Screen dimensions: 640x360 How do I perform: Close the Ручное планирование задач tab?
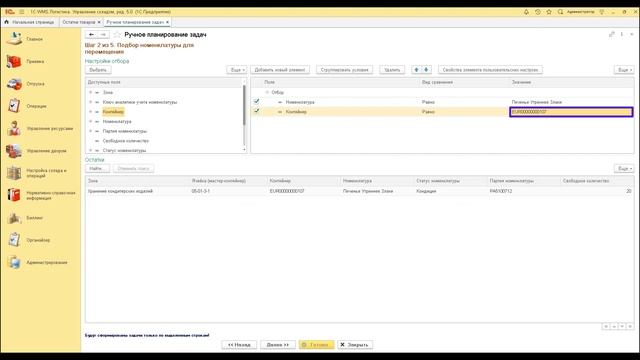coord(167,22)
